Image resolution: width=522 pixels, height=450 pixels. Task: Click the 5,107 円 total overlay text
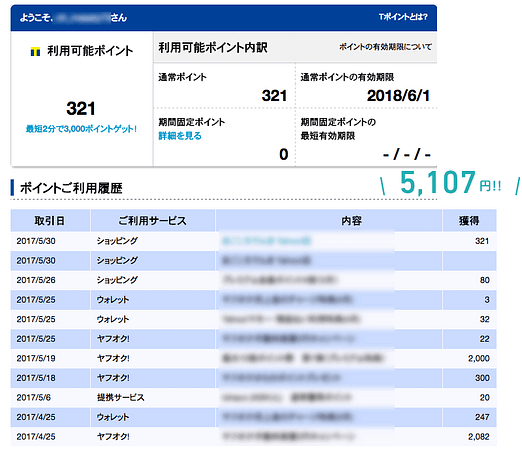pos(450,182)
